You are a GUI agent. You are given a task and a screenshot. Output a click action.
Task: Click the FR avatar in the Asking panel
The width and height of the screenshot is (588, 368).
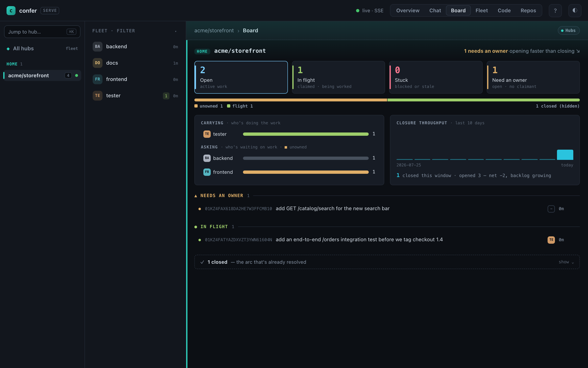click(207, 172)
